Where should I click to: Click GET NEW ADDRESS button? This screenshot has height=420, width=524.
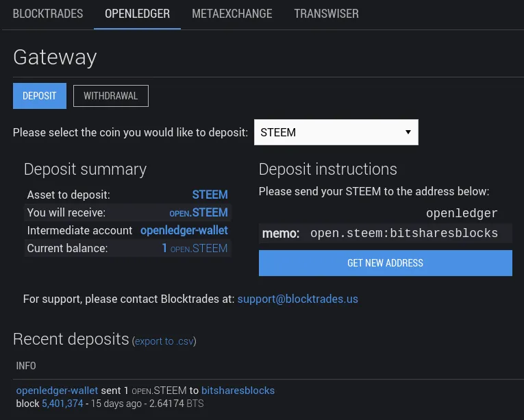(386, 263)
